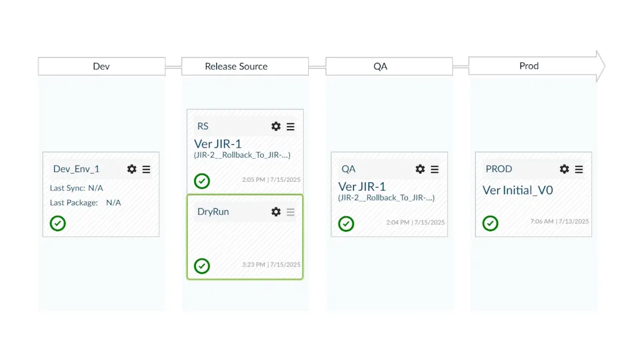Open settings gear on the PROD card

pyautogui.click(x=564, y=169)
